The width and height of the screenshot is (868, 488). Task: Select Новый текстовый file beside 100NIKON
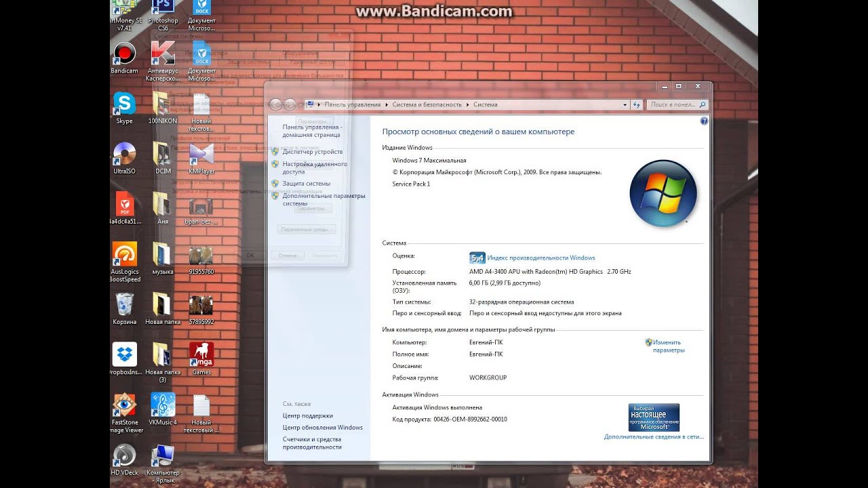coord(201,112)
